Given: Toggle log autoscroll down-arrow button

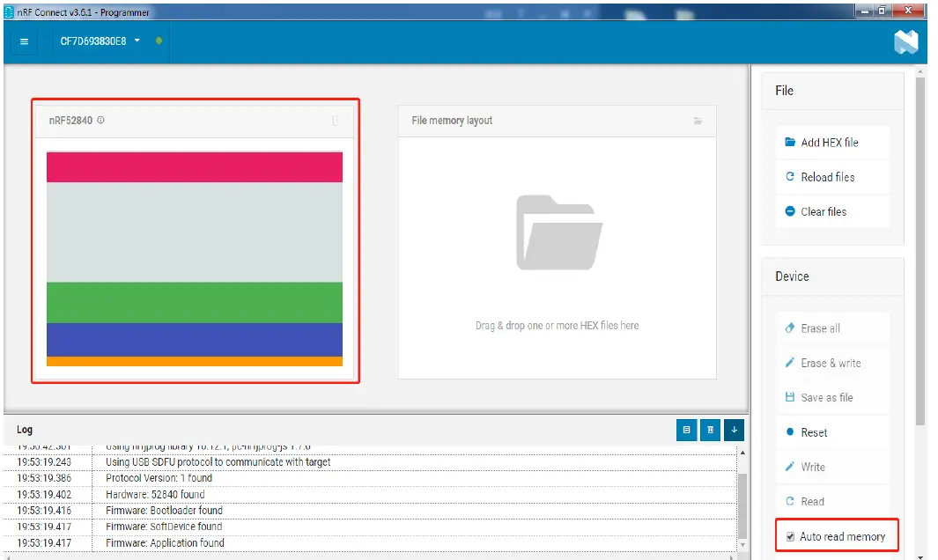Looking at the screenshot, I should pyautogui.click(x=734, y=430).
